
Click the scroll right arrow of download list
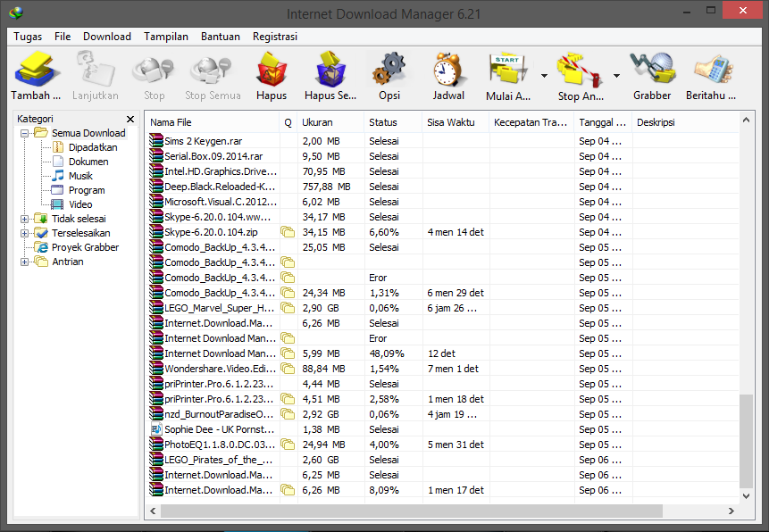731,511
